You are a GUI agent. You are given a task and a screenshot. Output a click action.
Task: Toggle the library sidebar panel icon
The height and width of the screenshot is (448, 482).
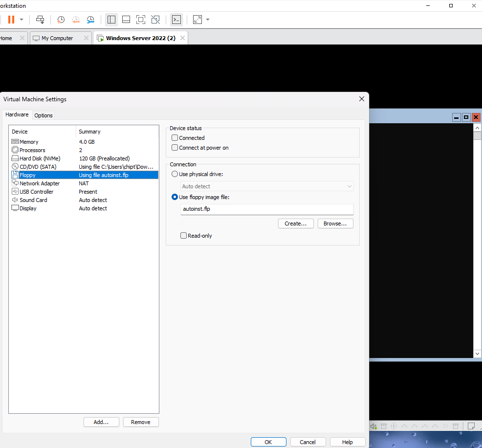[111, 20]
